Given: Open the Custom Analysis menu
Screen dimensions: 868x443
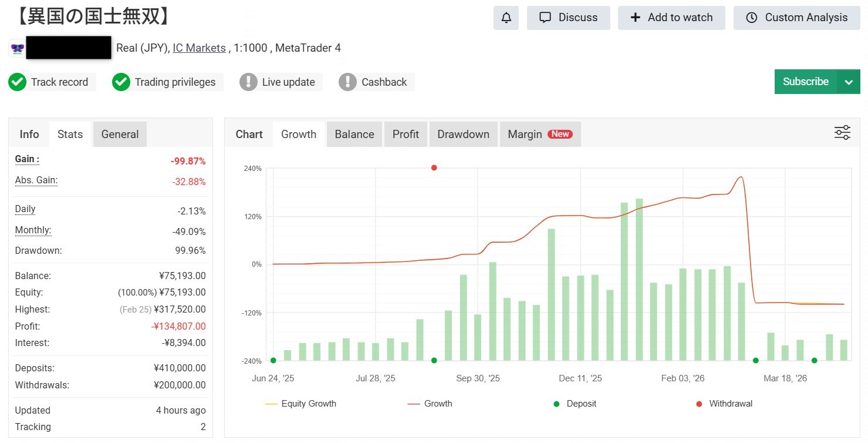Looking at the screenshot, I should pos(797,18).
